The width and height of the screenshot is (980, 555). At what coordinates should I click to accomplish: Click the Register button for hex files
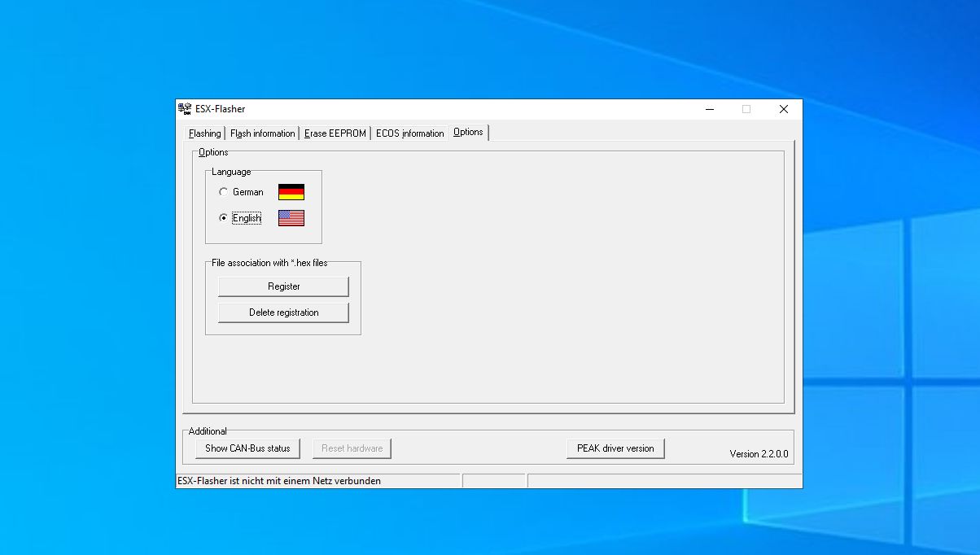point(282,286)
